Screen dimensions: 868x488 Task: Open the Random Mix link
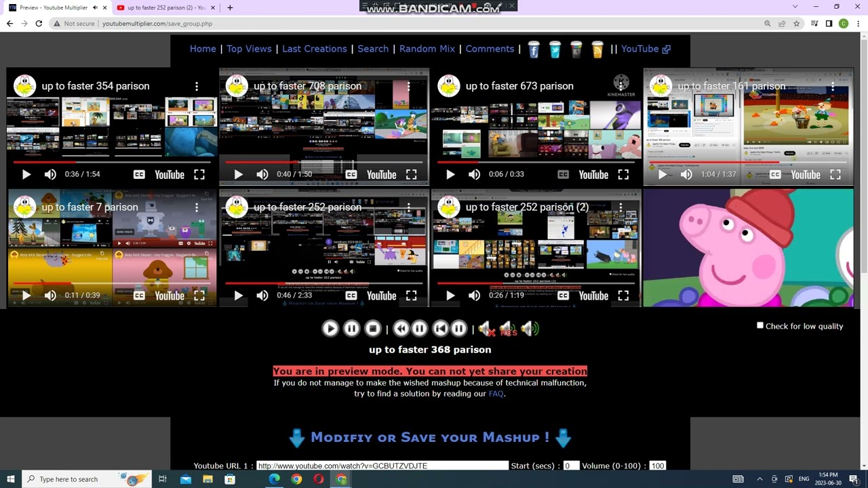tap(427, 49)
